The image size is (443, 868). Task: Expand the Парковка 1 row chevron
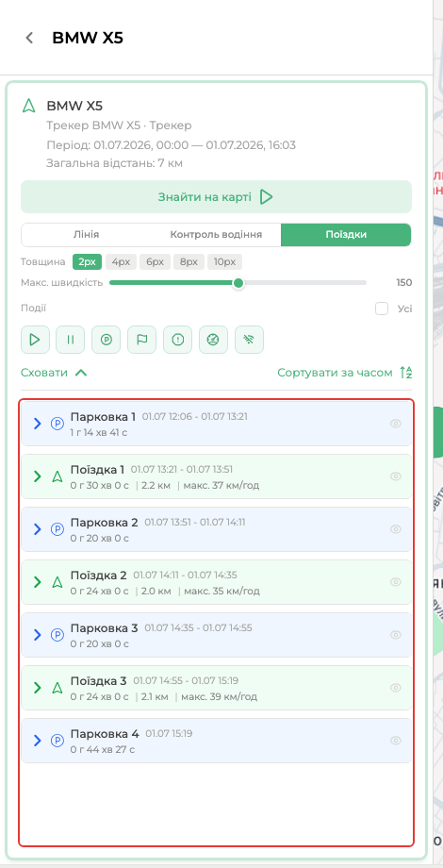tap(38, 424)
